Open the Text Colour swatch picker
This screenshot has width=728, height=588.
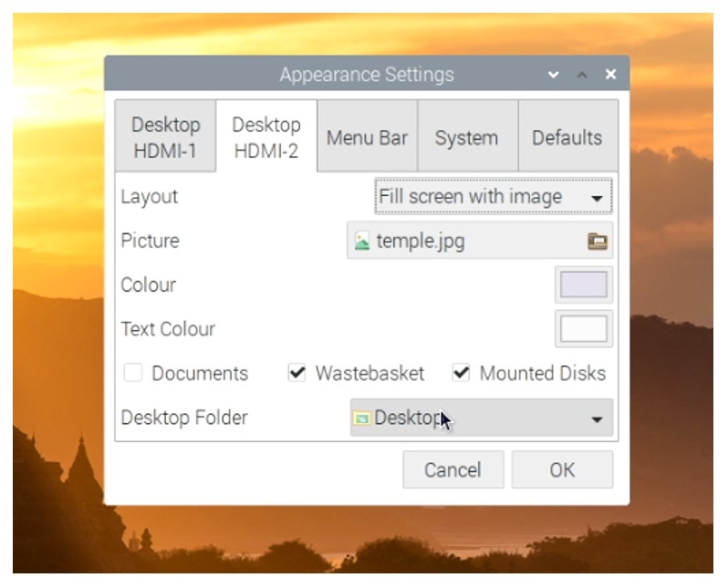click(584, 328)
